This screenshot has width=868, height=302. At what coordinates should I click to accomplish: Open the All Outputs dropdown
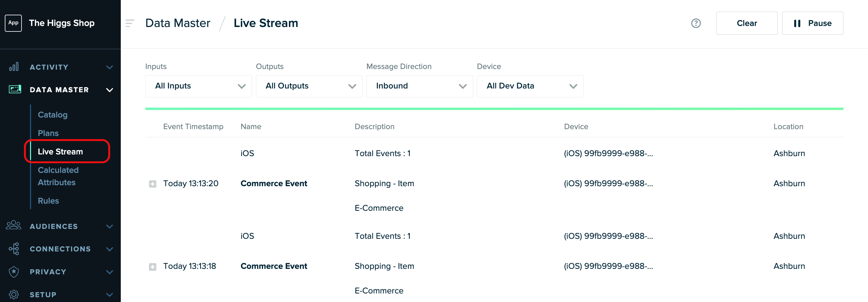[309, 86]
